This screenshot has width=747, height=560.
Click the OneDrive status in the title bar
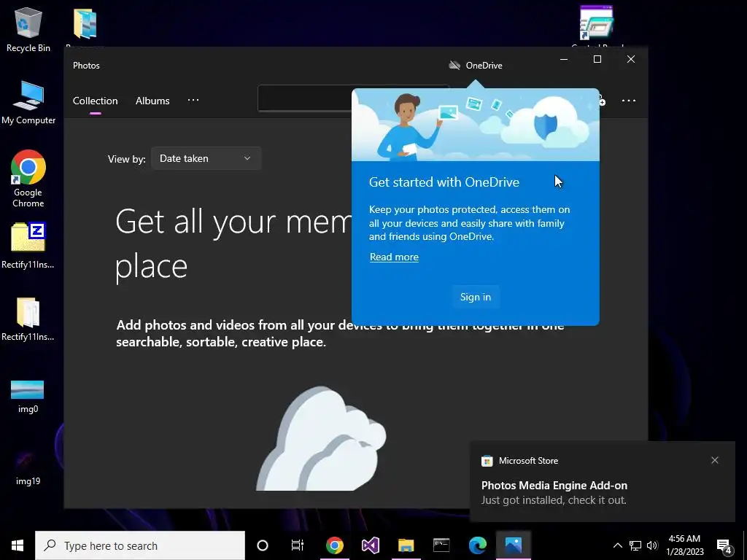pyautogui.click(x=476, y=65)
